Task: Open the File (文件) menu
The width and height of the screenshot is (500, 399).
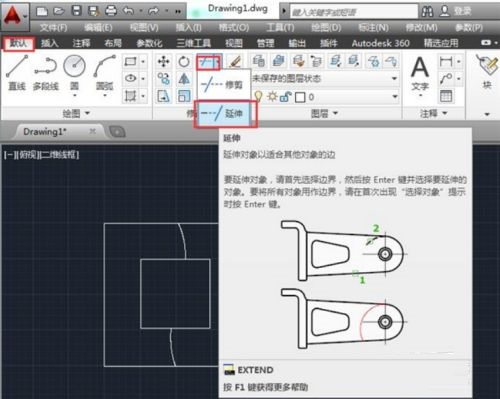Action: 53,27
